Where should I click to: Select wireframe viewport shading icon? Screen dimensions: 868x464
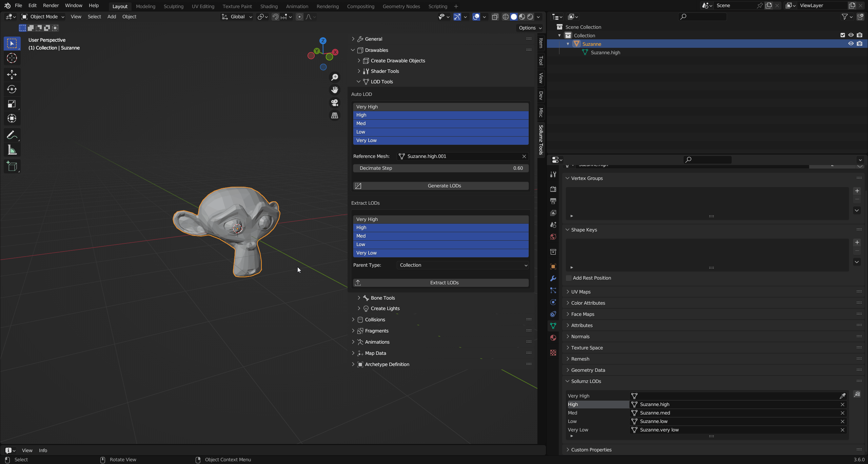[506, 17]
